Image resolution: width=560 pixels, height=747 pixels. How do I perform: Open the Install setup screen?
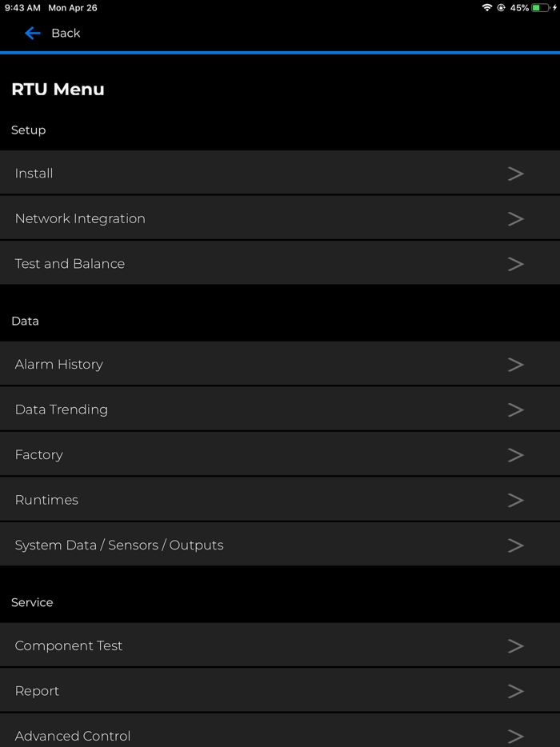click(280, 173)
